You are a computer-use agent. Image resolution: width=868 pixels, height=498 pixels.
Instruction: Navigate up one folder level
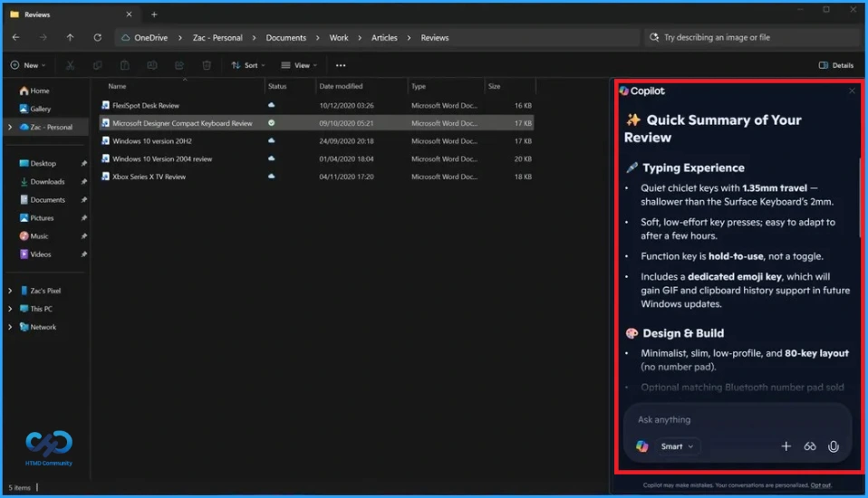(70, 38)
